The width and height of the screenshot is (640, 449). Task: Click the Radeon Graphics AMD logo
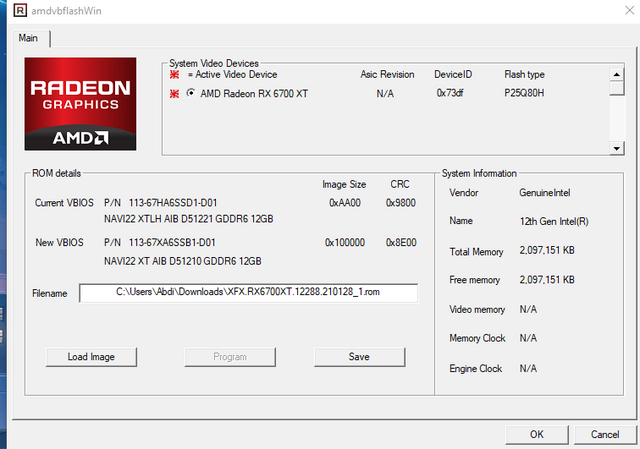[80, 104]
